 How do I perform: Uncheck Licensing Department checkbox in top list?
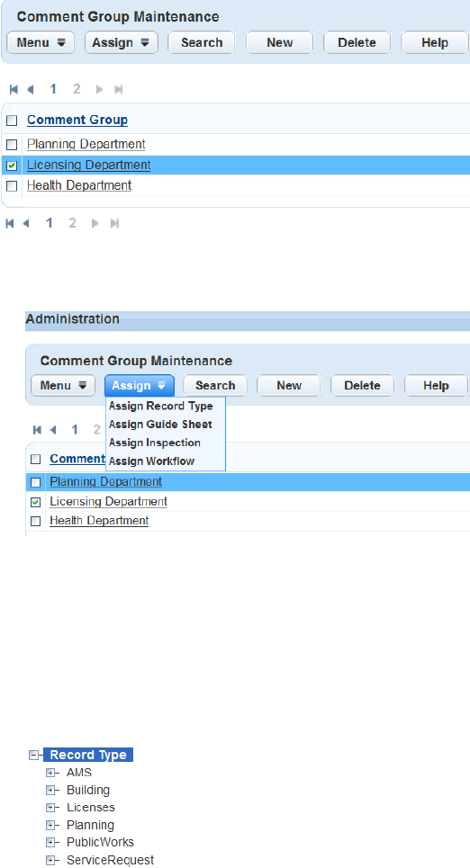12,166
